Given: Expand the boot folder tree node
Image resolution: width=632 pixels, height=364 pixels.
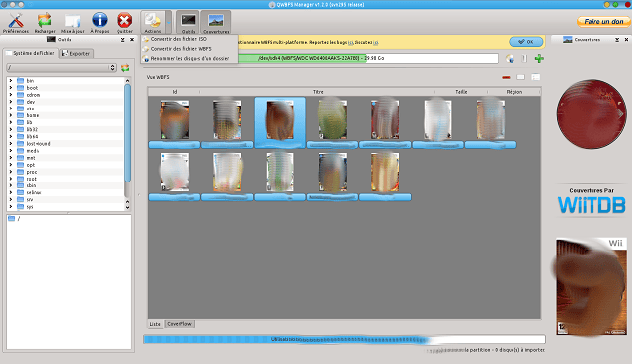Looking at the screenshot, I should coord(11,88).
